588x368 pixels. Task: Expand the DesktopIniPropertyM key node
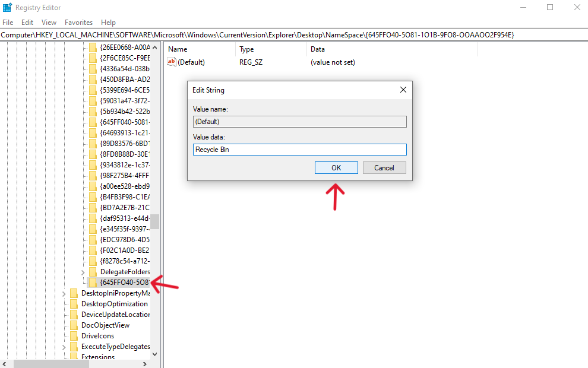[x=64, y=293]
